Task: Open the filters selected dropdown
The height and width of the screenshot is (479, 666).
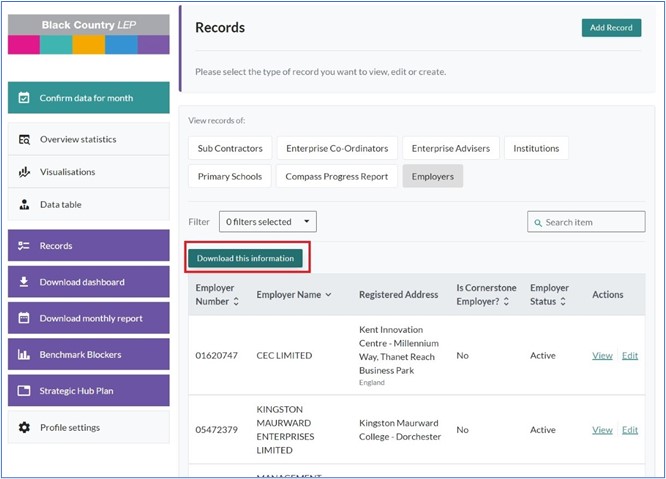Action: pos(268,222)
